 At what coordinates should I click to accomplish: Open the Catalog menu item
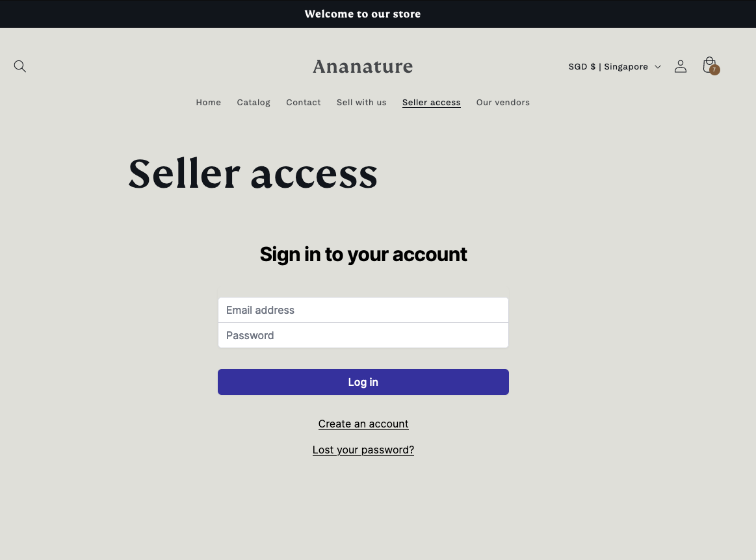254,102
